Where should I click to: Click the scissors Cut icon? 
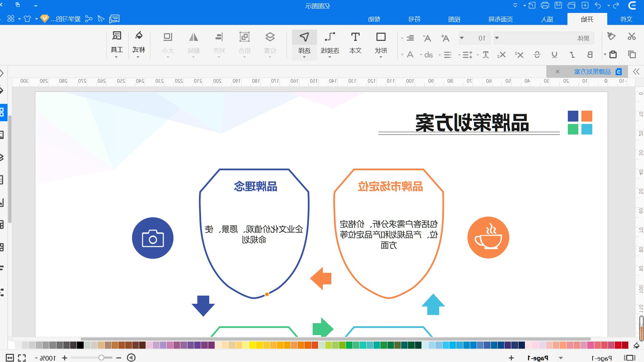tap(632, 36)
